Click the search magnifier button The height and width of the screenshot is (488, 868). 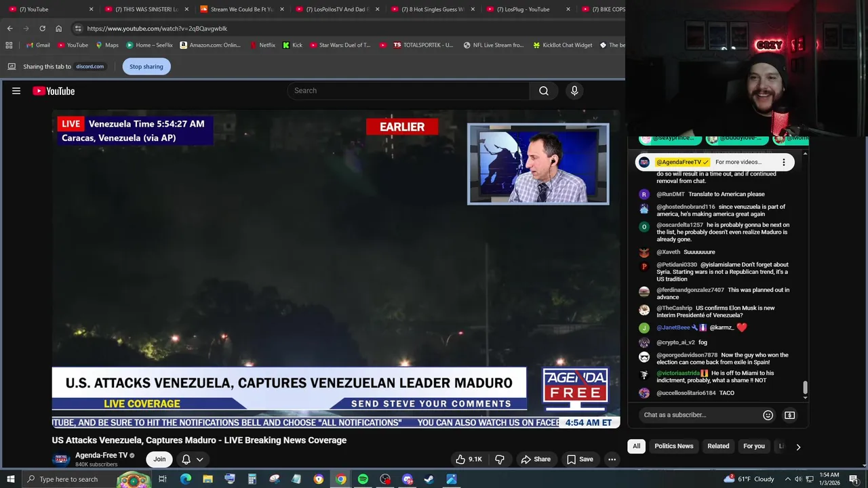(x=544, y=91)
